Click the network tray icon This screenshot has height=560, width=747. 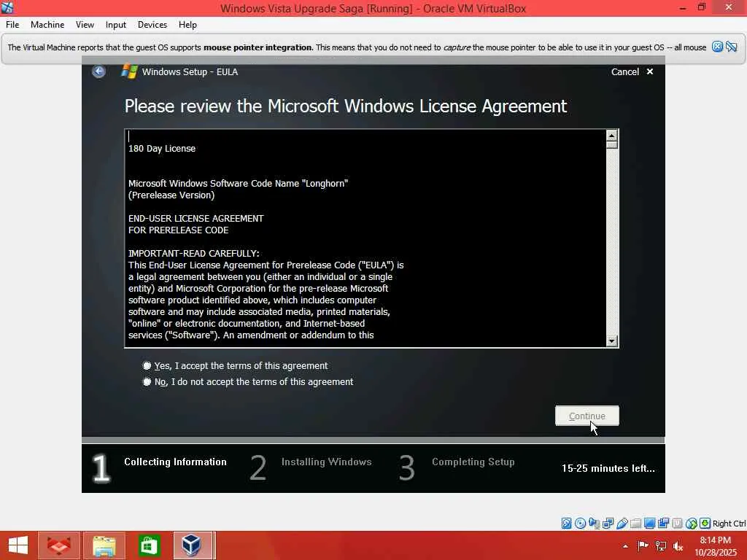[661, 545]
